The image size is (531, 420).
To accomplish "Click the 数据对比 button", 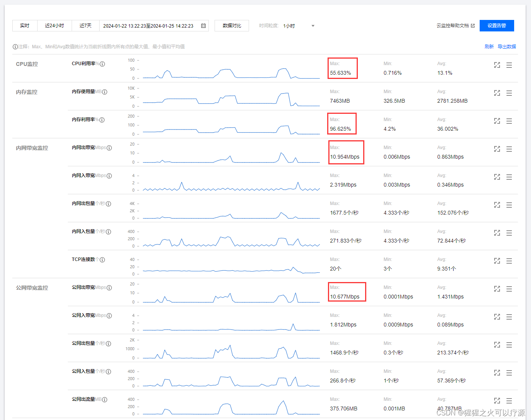I will click(x=232, y=26).
